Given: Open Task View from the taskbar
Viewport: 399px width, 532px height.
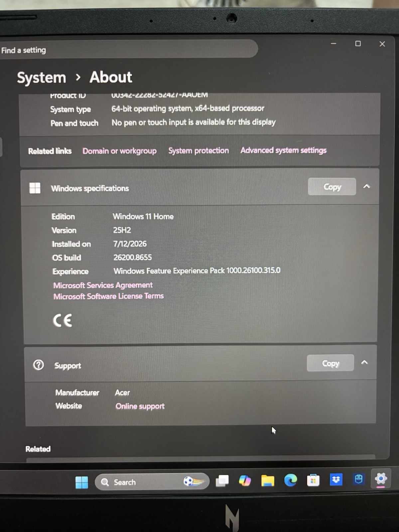Looking at the screenshot, I should 222,481.
